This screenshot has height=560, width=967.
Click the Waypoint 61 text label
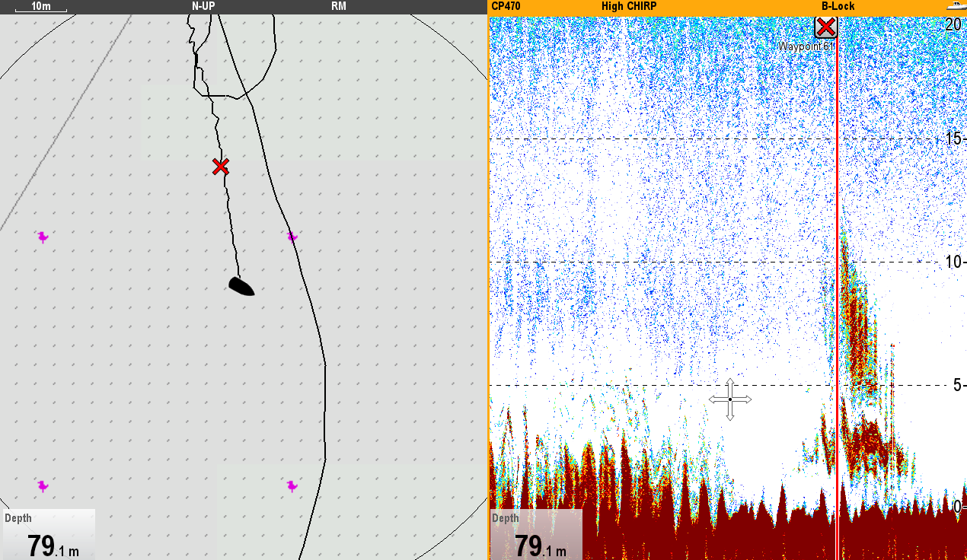(x=806, y=46)
